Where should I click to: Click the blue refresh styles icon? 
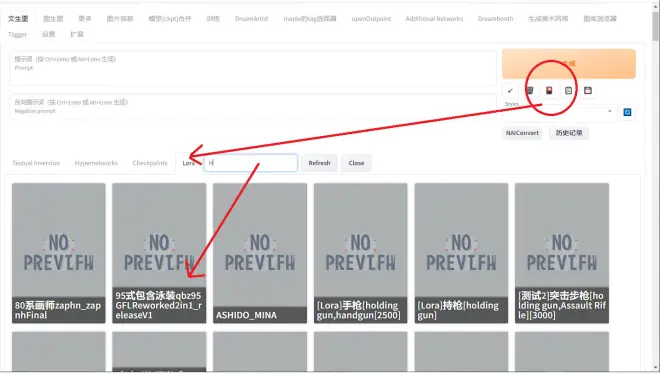[x=627, y=112]
